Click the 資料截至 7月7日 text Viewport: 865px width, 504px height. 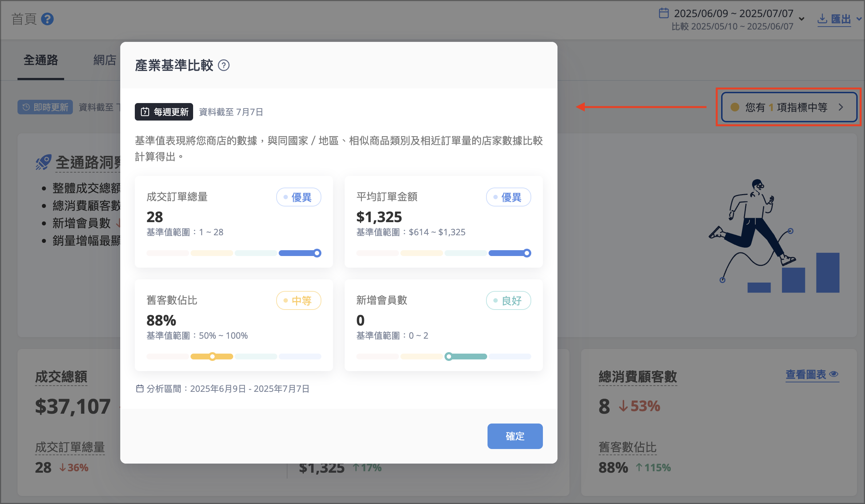(x=231, y=112)
